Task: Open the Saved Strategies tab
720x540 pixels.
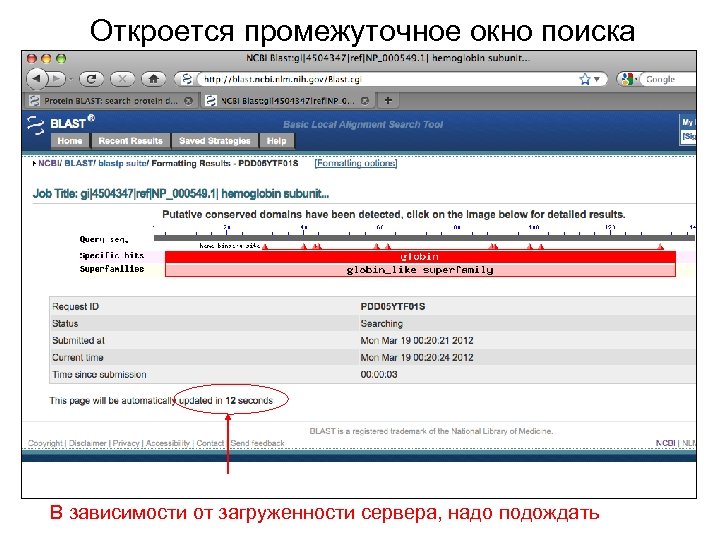Action: point(214,141)
